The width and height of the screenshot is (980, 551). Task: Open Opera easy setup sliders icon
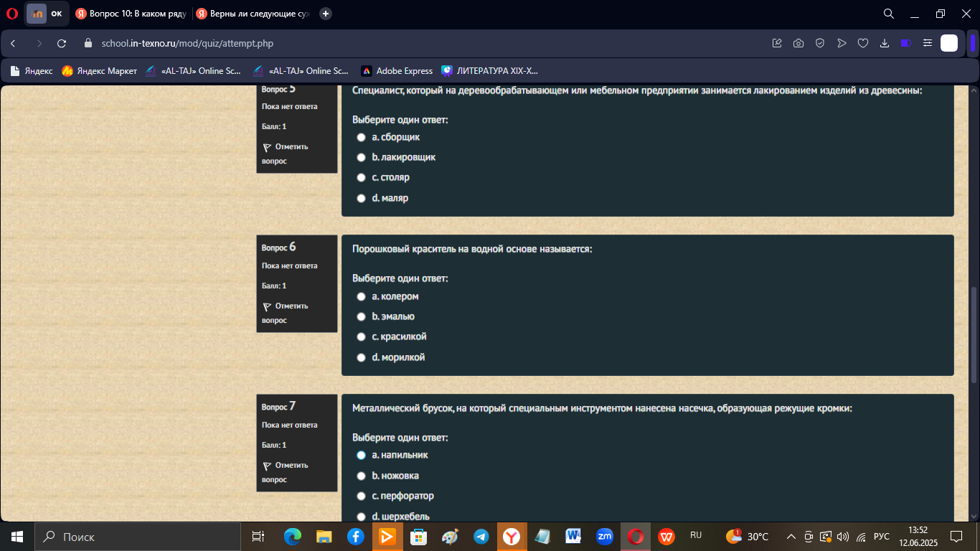click(928, 43)
